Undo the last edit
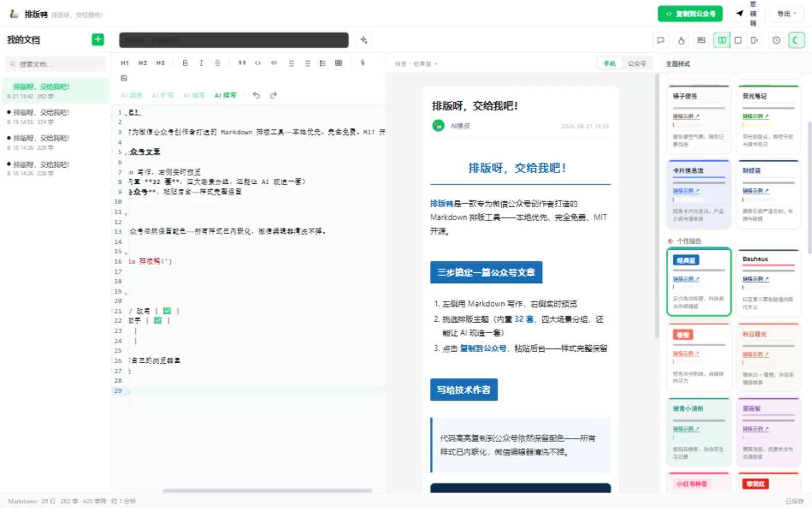The image size is (812, 508). click(x=256, y=95)
